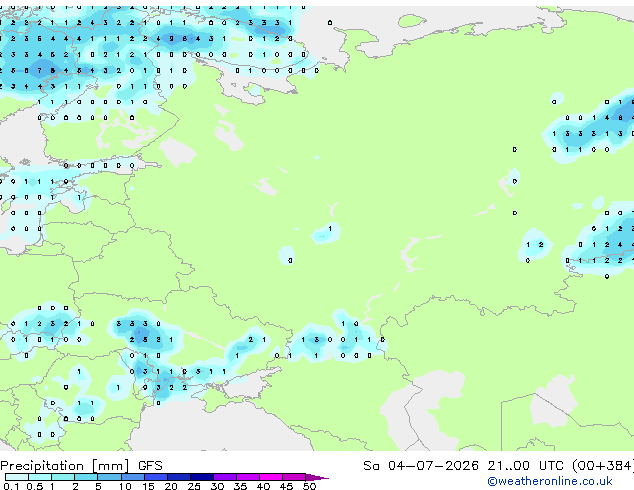The height and width of the screenshot is (490, 634).
Task: Click the '20' legend tick label
Action: [171, 486]
